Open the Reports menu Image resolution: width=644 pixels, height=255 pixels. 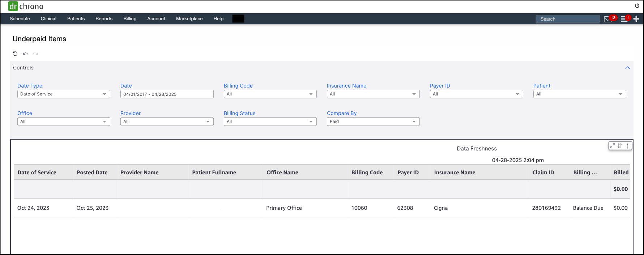[104, 19]
